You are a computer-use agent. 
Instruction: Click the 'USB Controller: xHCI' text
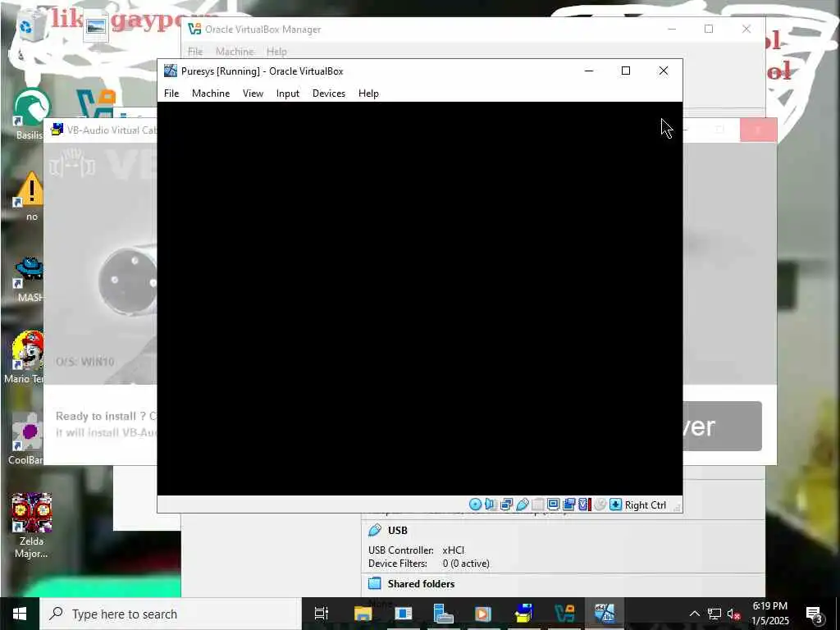pyautogui.click(x=416, y=550)
